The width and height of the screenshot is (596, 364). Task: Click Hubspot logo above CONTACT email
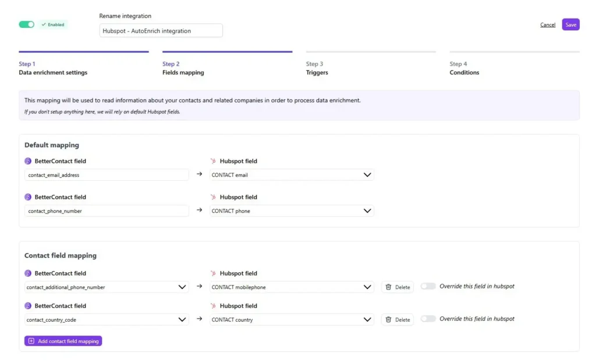coord(213,161)
